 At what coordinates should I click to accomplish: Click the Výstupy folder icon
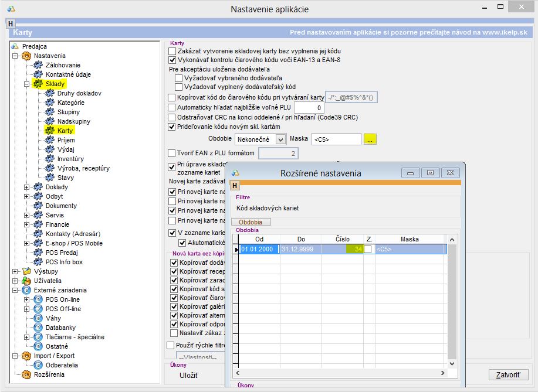pos(26,271)
